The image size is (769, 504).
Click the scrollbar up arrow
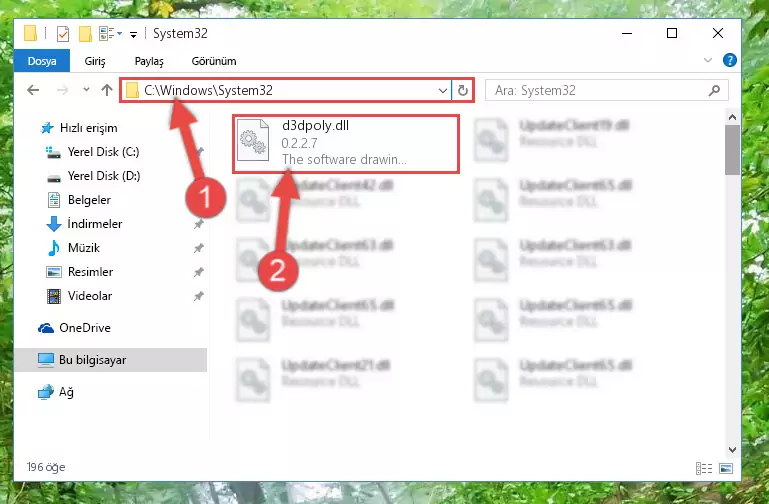[732, 117]
